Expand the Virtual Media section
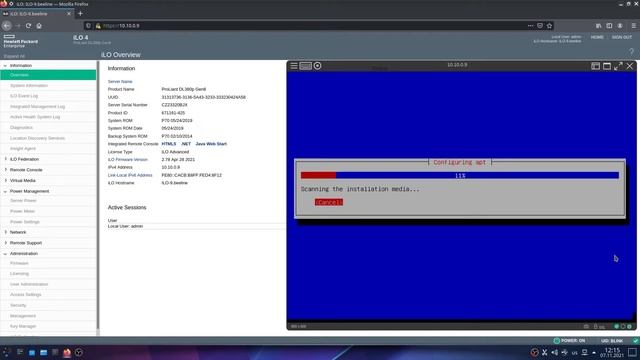This screenshot has height=360, width=640. coord(5,180)
